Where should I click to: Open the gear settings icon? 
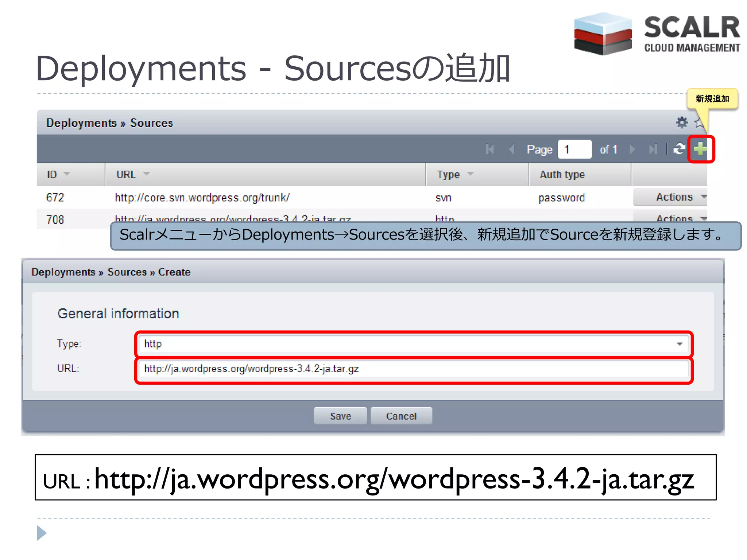point(682,122)
